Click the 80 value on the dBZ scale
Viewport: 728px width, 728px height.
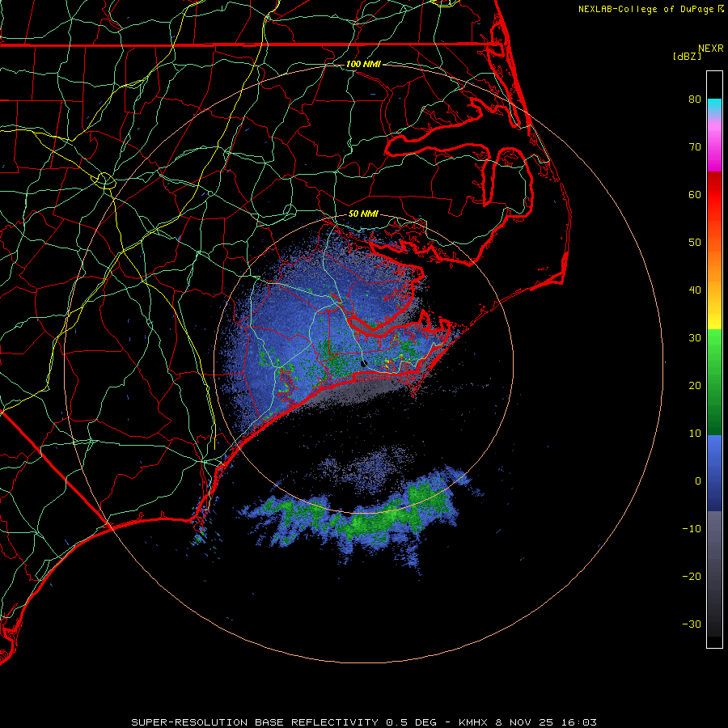coord(695,99)
